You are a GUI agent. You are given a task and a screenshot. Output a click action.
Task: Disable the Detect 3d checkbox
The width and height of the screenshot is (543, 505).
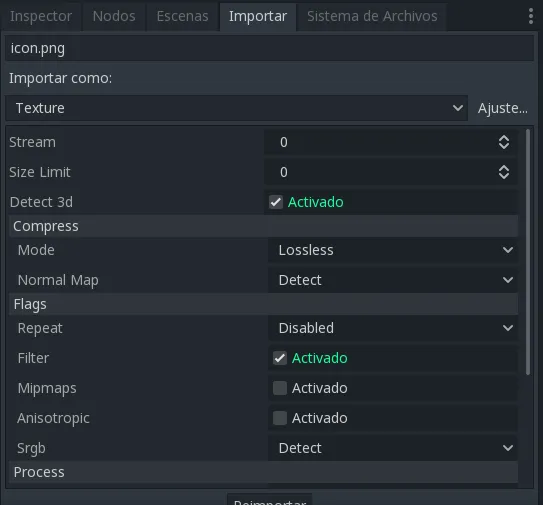[x=276, y=202]
